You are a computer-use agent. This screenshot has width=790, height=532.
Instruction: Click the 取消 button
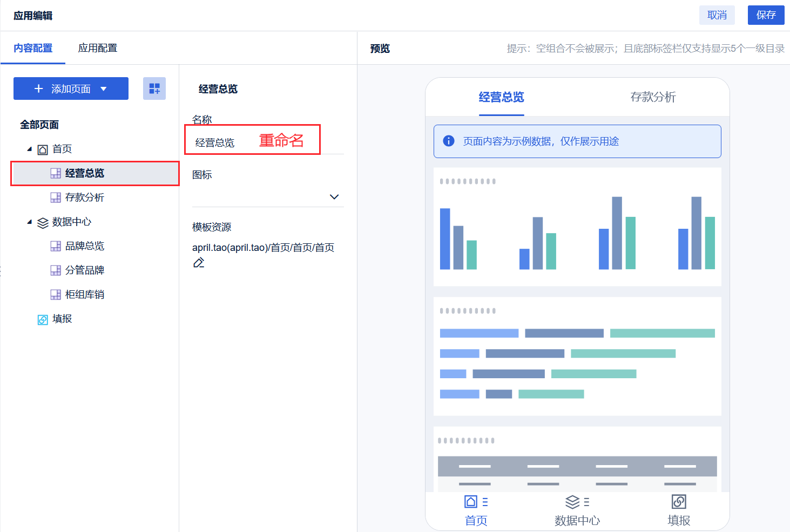pyautogui.click(x=717, y=15)
